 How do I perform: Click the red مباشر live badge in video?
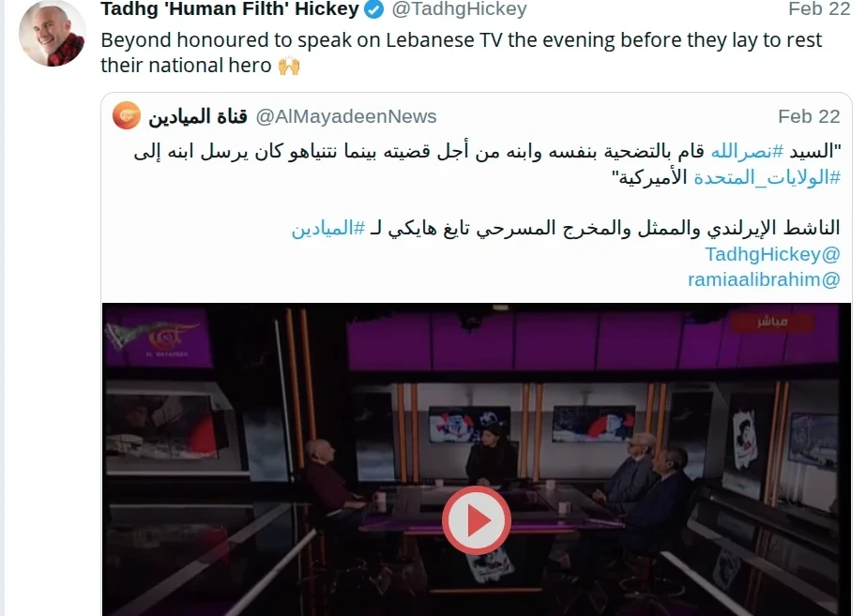tap(772, 322)
